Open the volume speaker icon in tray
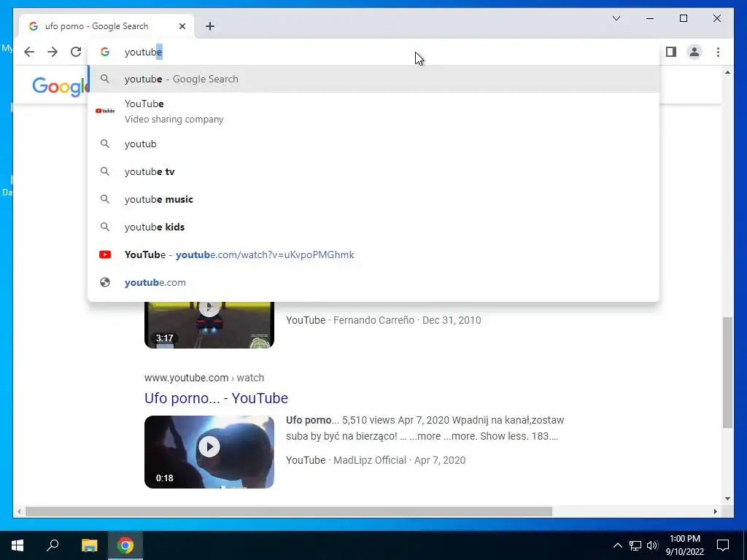 point(652,545)
